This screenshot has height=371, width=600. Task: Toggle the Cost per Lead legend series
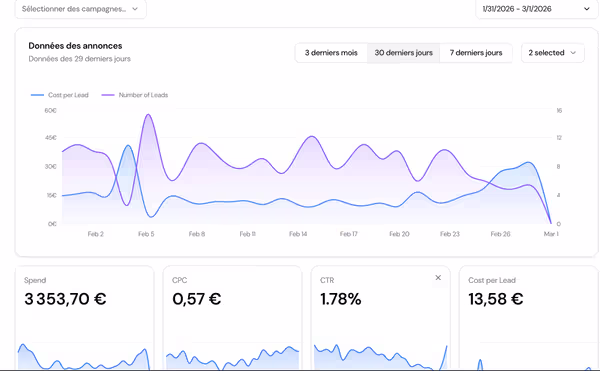pos(60,95)
